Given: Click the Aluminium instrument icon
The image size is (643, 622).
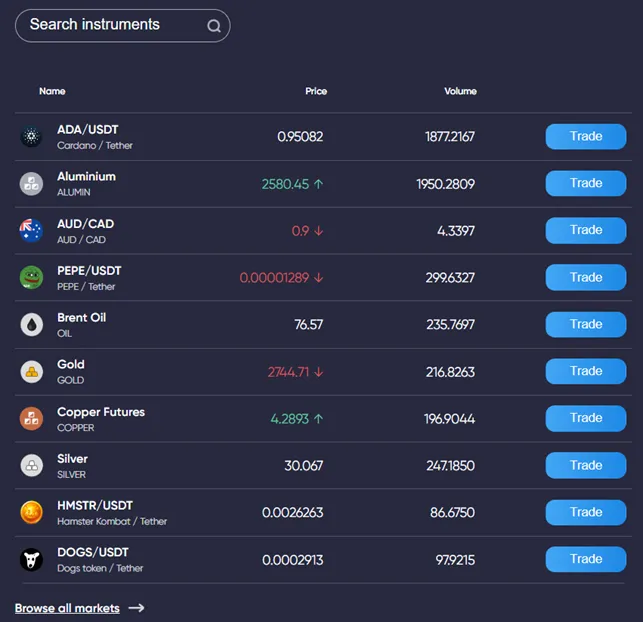Looking at the screenshot, I should point(32,184).
